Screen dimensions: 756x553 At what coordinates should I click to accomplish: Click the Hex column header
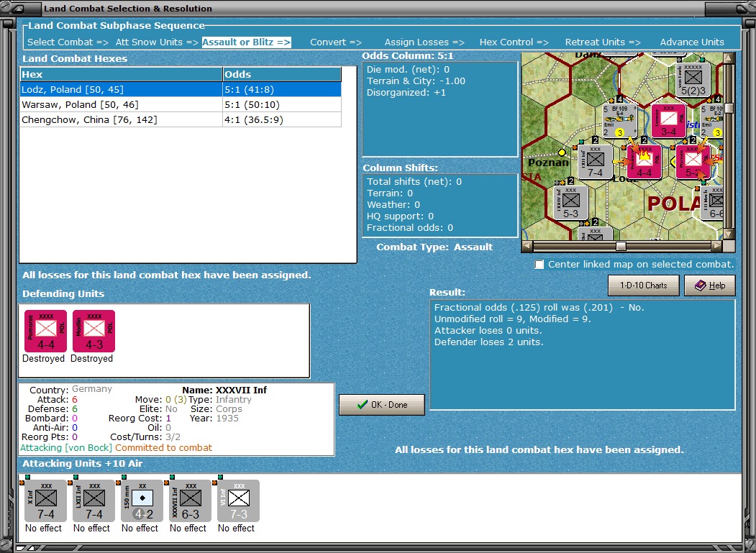[x=121, y=74]
